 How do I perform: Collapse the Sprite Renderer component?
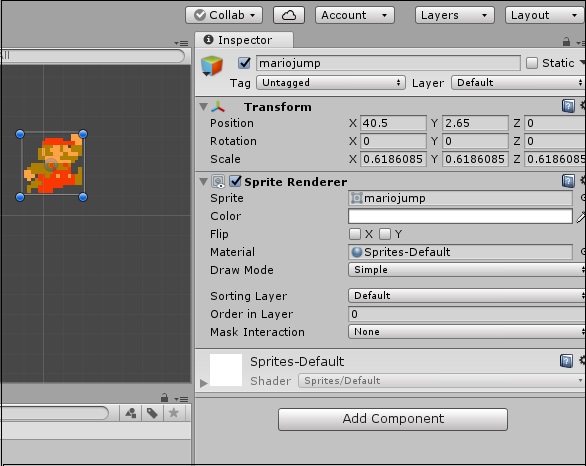(x=204, y=182)
